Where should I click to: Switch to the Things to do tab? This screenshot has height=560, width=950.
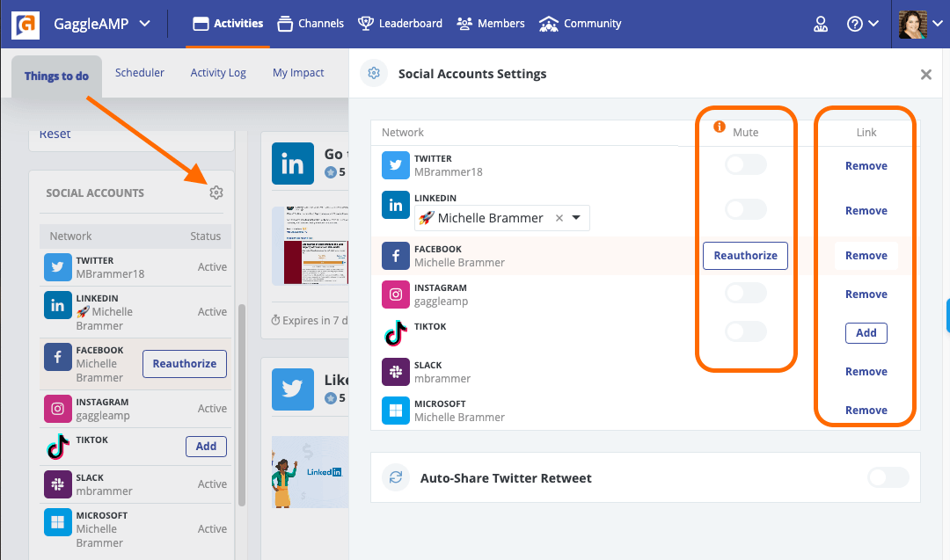[56, 76]
